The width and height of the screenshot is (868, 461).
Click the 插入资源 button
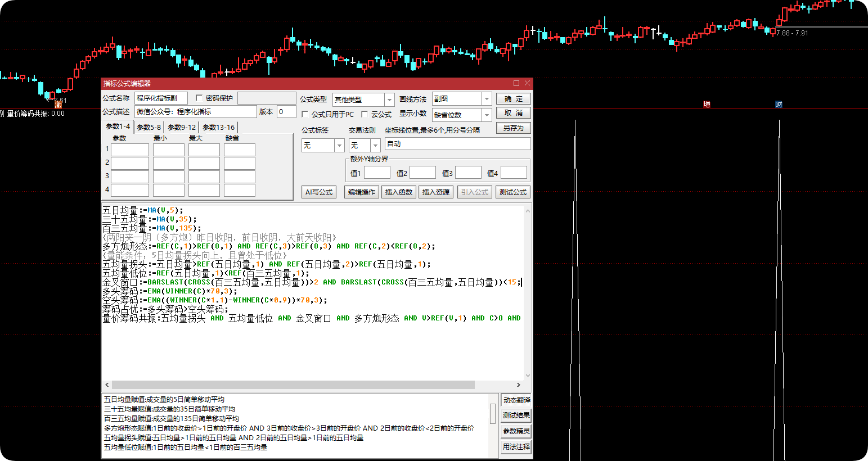[436, 192]
